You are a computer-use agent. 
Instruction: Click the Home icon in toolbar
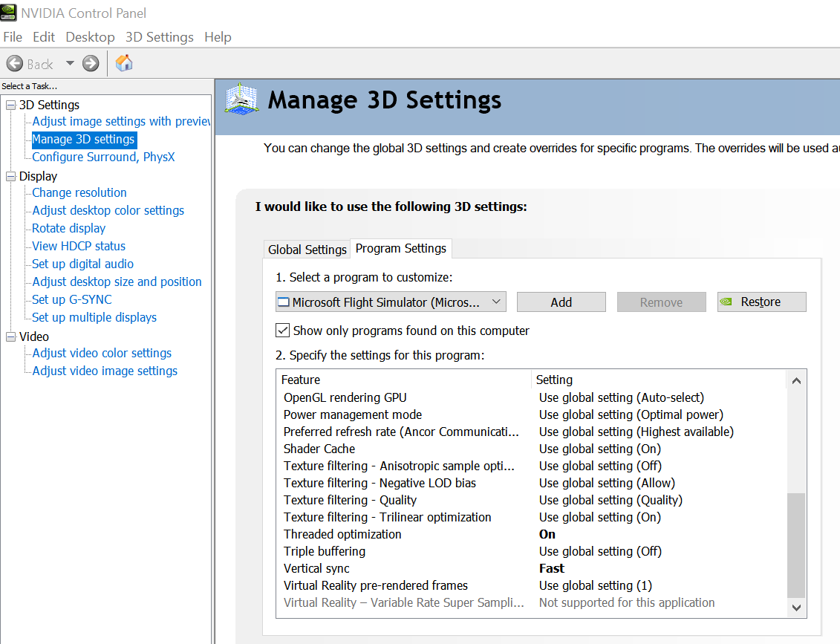[x=124, y=63]
